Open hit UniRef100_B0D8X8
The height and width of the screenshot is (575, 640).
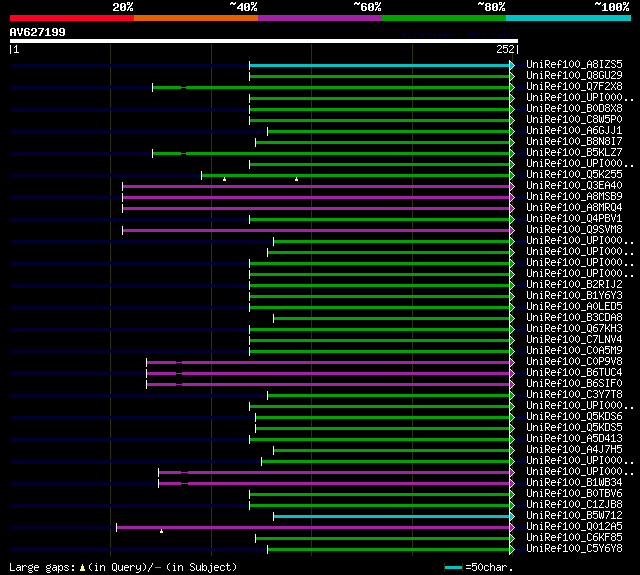pyautogui.click(x=574, y=109)
